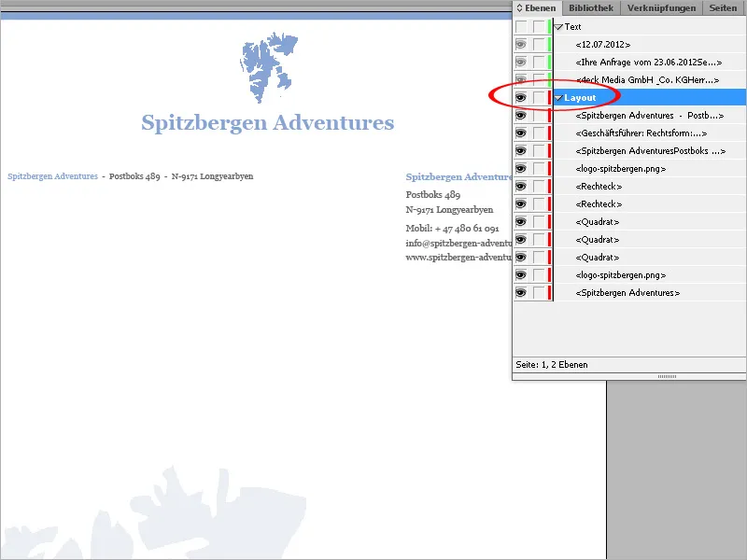Lock the Spitzbergen AdventuresPostboks item
This screenshot has width=747, height=560.
click(x=539, y=150)
